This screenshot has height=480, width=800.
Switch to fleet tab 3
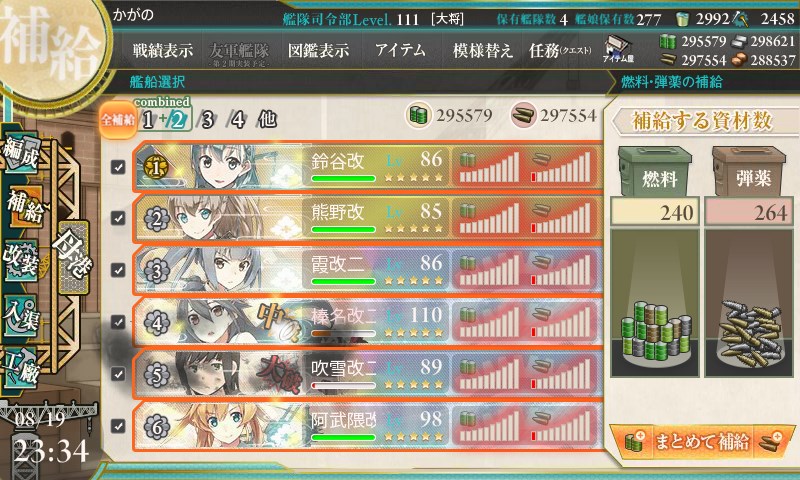[x=207, y=120]
